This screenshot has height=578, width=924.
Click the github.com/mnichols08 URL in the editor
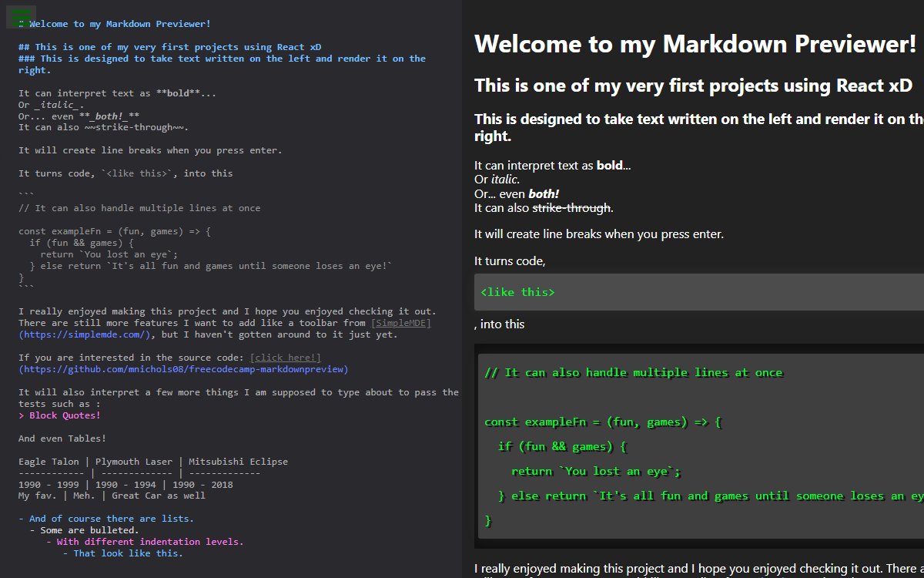[x=183, y=369]
